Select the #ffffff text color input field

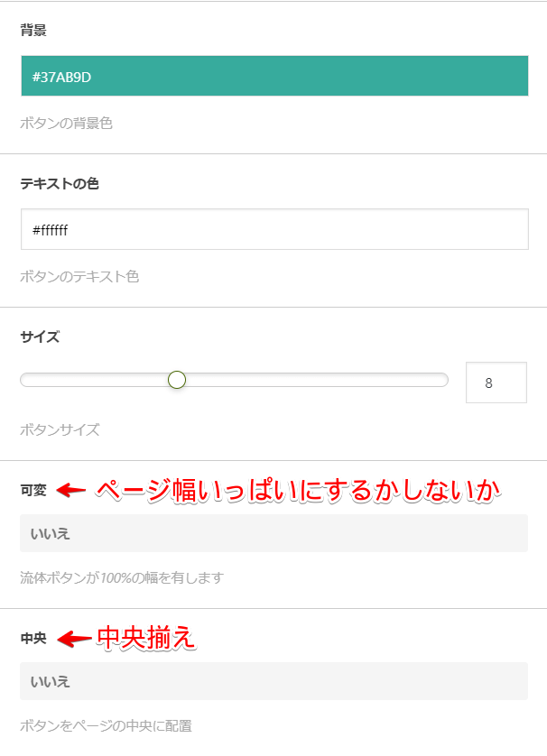point(271,229)
